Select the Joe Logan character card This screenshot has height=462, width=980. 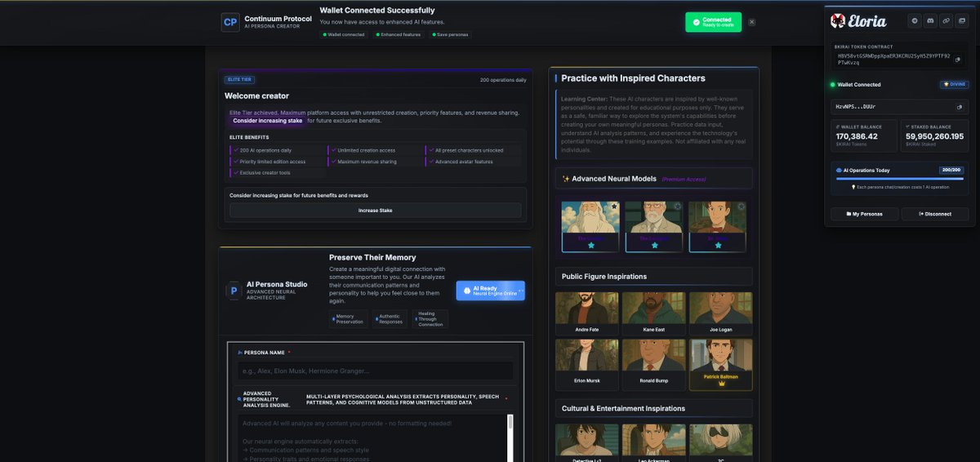tap(720, 313)
